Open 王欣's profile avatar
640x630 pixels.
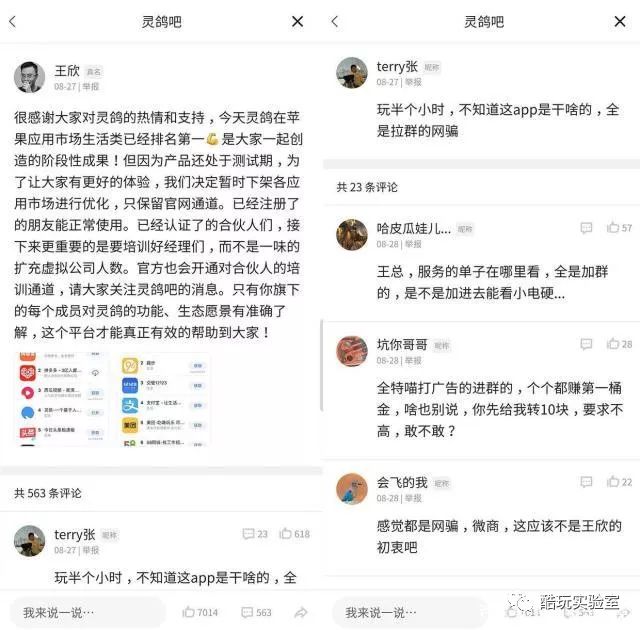click(29, 77)
